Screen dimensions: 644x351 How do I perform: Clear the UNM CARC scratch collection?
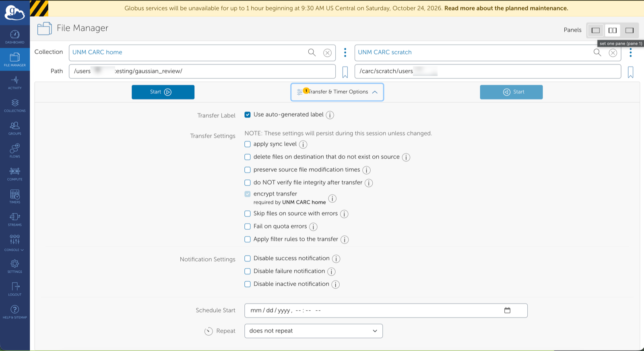pyautogui.click(x=613, y=53)
